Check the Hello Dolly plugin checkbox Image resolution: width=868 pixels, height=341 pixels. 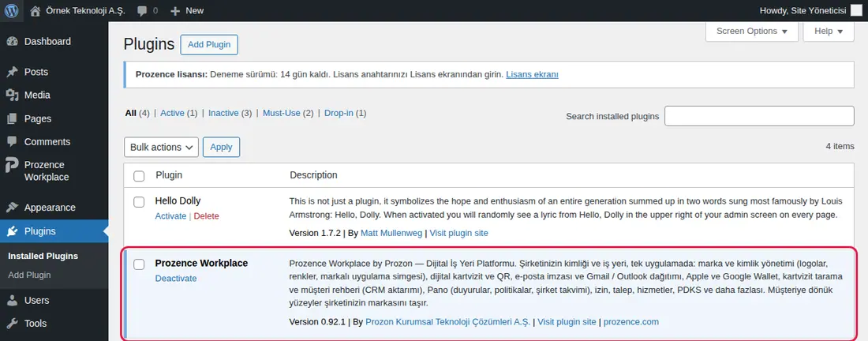tap(139, 202)
